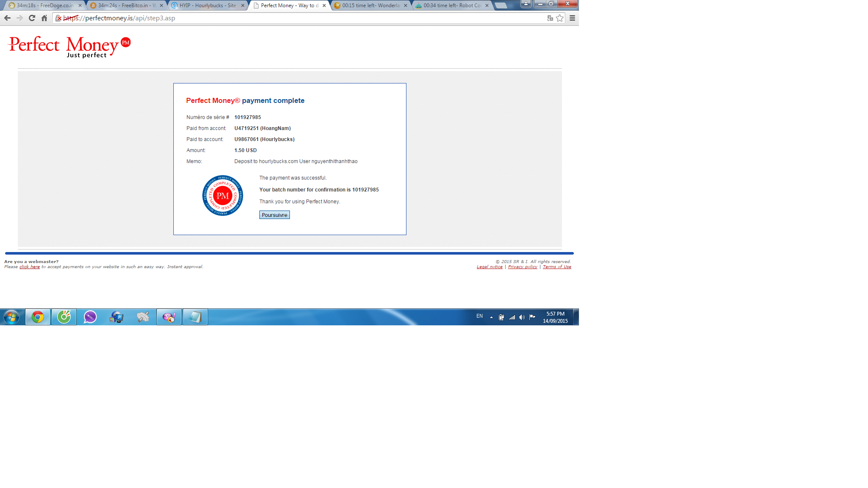Click the browser reload icon
The height and width of the screenshot is (488, 868).
32,18
